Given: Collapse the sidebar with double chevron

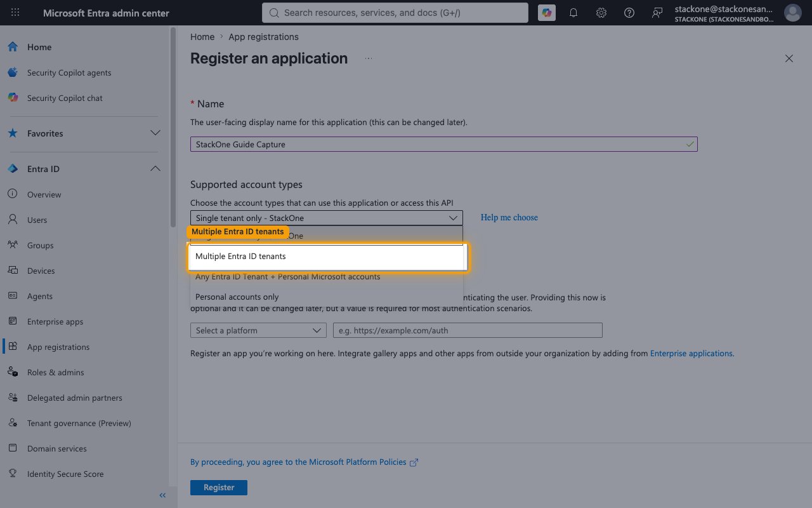Looking at the screenshot, I should tap(162, 495).
